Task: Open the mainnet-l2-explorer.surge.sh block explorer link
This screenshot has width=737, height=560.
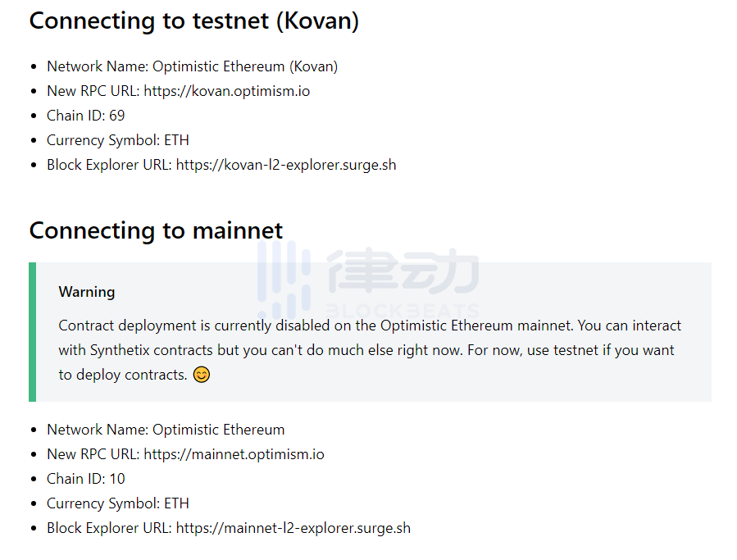Action: point(293,528)
